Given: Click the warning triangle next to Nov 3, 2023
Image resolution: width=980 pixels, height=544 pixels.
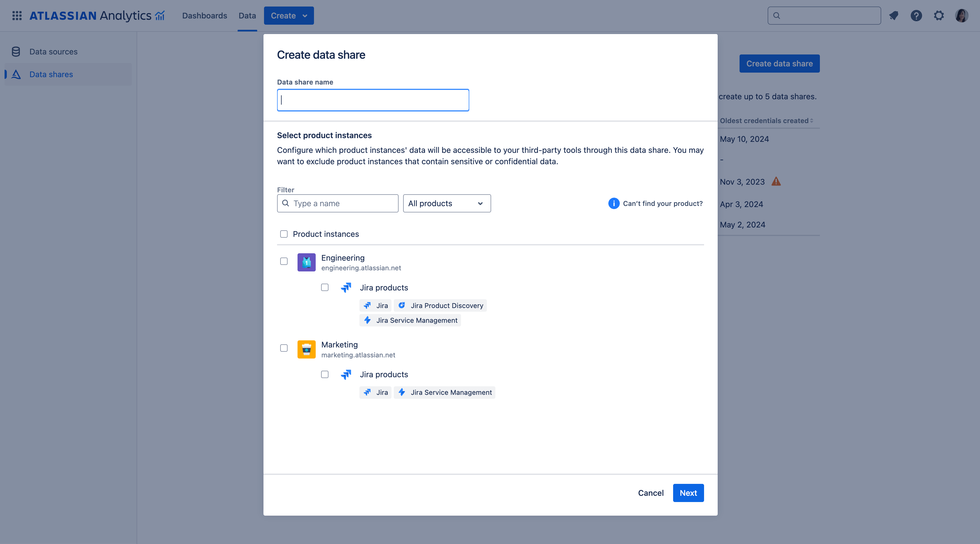Looking at the screenshot, I should [776, 181].
